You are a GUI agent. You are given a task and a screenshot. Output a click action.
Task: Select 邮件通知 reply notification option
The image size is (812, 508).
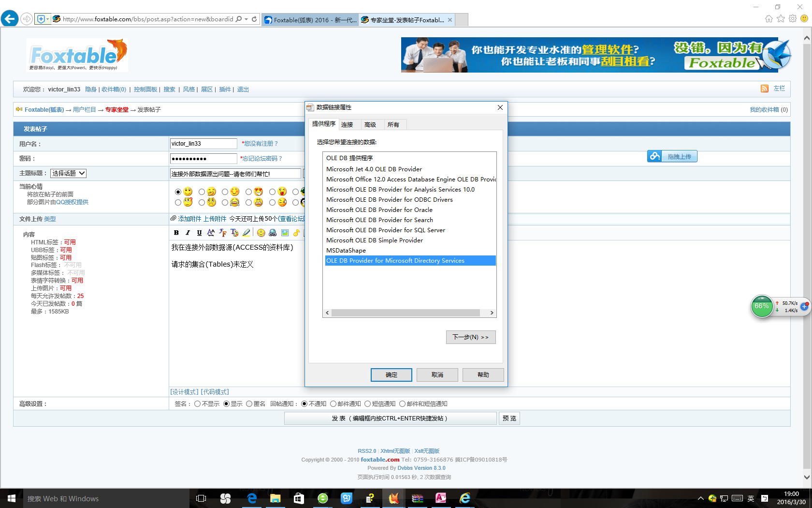tap(333, 404)
